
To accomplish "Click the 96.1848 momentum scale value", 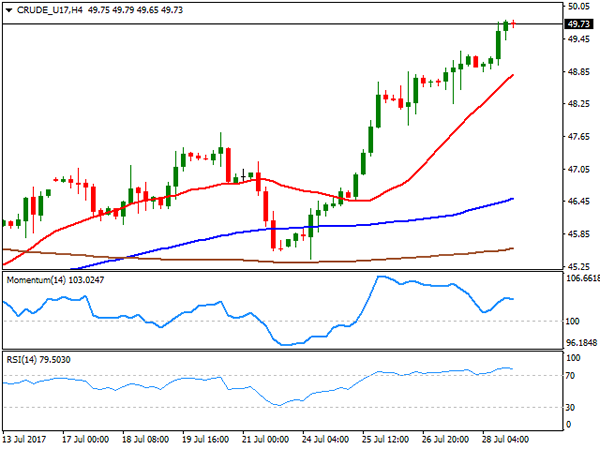I will tap(582, 343).
